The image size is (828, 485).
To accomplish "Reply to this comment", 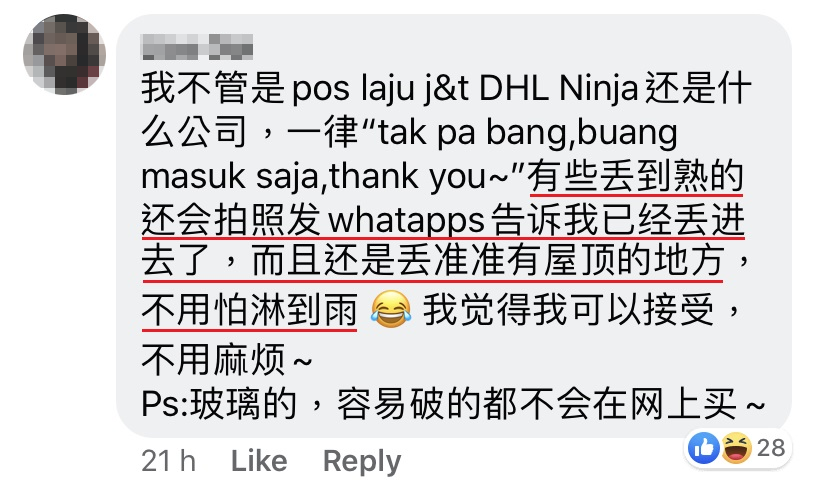I will pos(362,461).
